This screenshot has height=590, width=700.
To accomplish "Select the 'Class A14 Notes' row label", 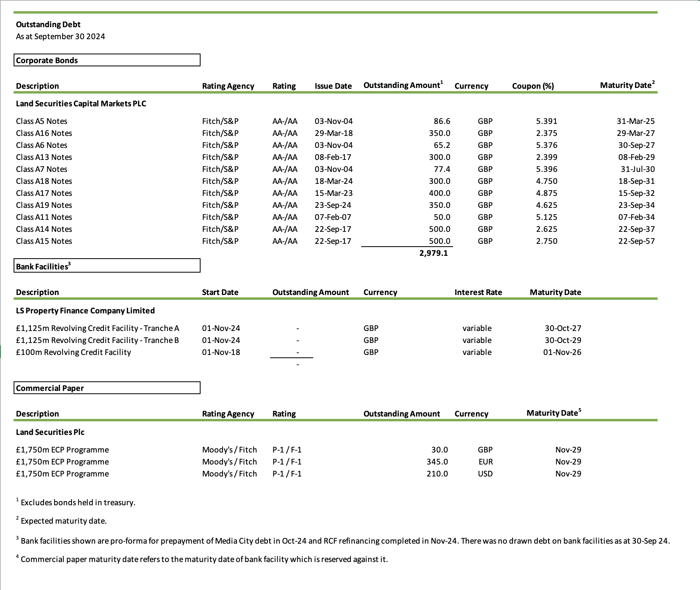I will tap(44, 229).
